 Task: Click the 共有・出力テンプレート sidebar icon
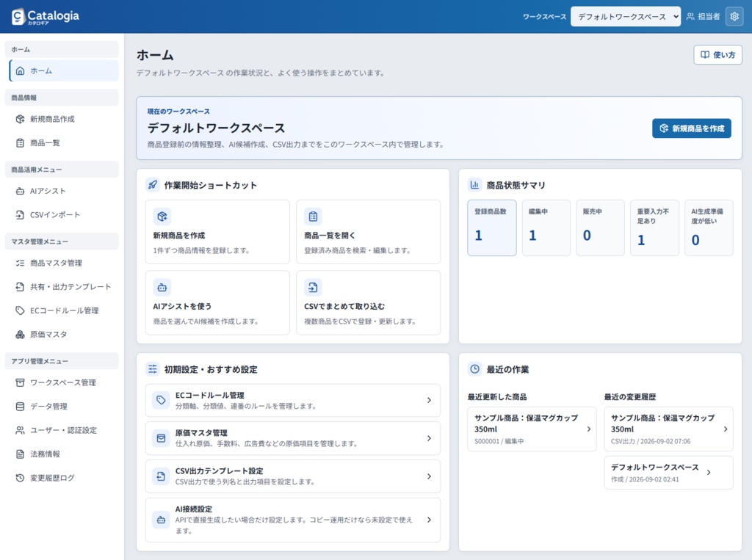point(20,287)
